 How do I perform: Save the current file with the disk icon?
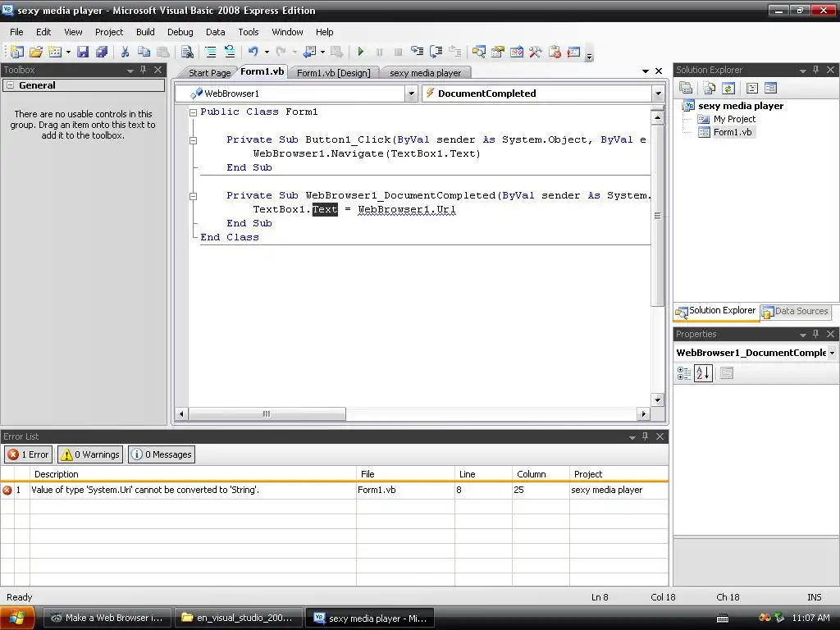coord(83,52)
